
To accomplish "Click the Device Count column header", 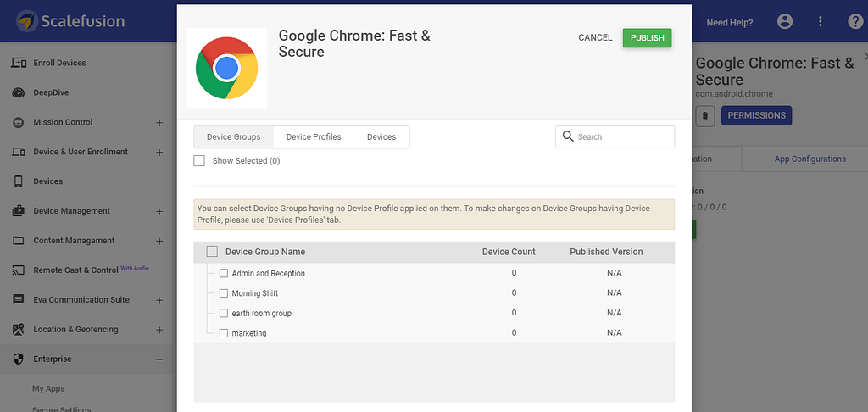I will pyautogui.click(x=509, y=252).
